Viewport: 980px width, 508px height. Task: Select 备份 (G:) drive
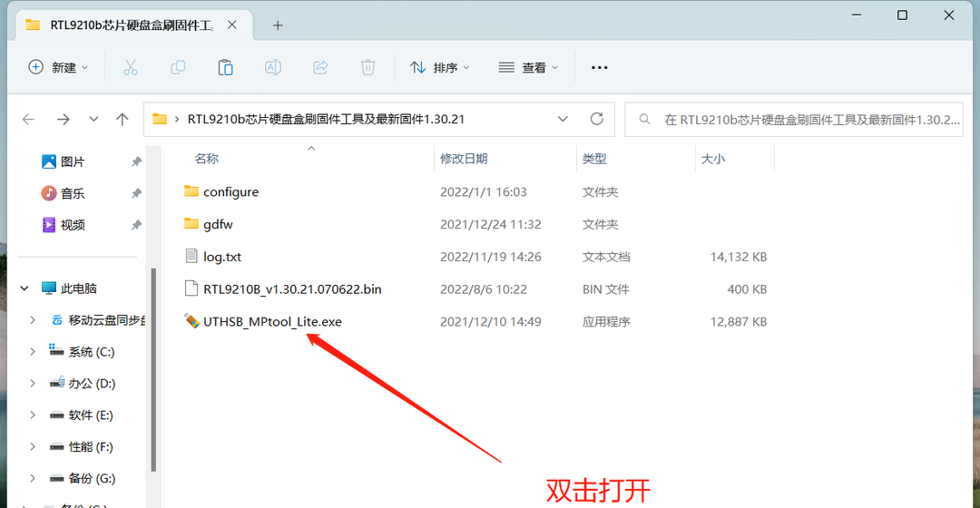pos(92,478)
